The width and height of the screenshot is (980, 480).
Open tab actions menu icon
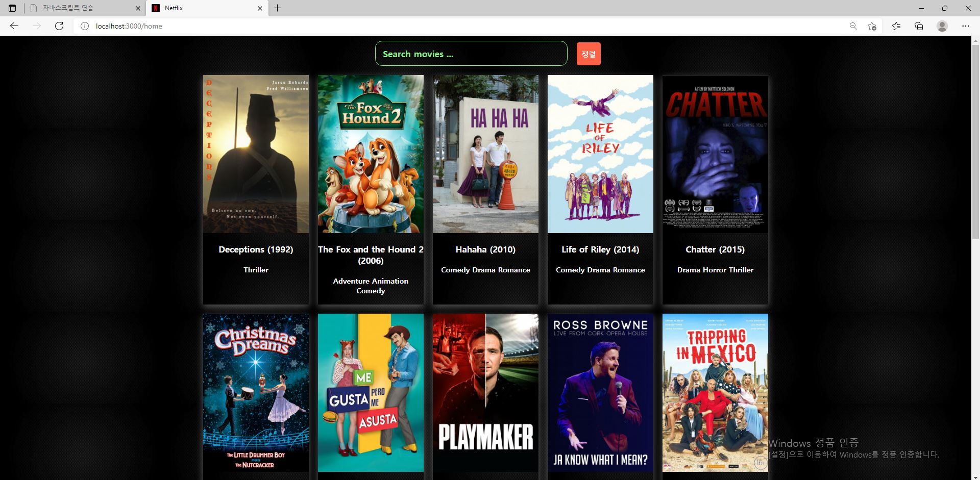[x=12, y=8]
